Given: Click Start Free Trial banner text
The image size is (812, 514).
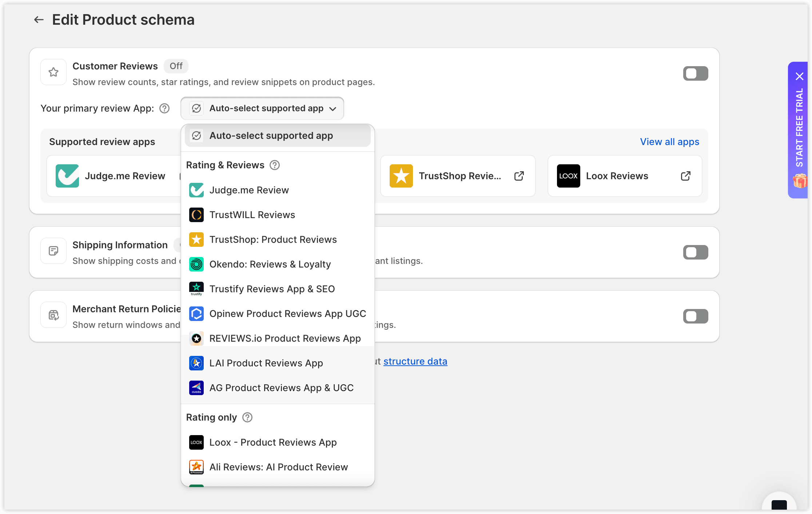Looking at the screenshot, I should tap(799, 128).
